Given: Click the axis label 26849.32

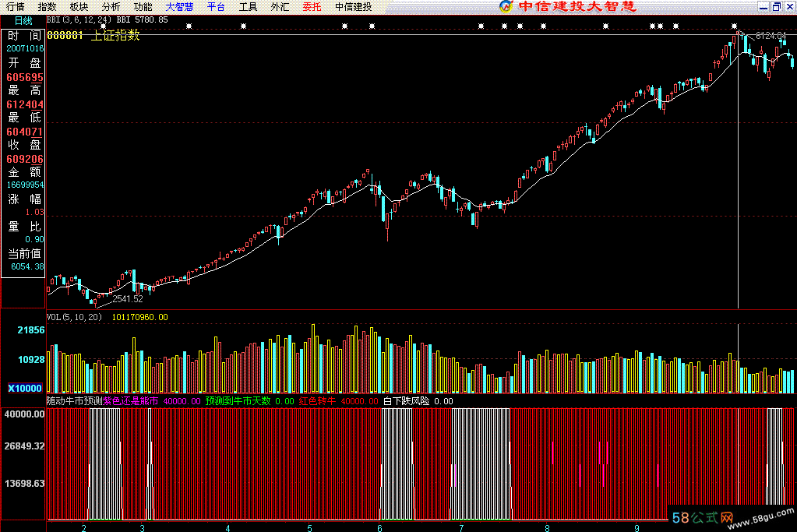Looking at the screenshot, I should click(x=24, y=446).
